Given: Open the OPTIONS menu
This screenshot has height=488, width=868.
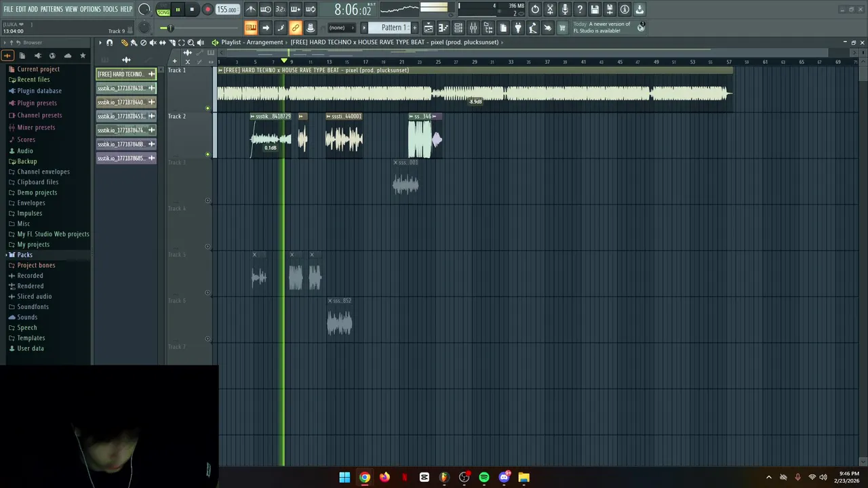Looking at the screenshot, I should (x=90, y=9).
